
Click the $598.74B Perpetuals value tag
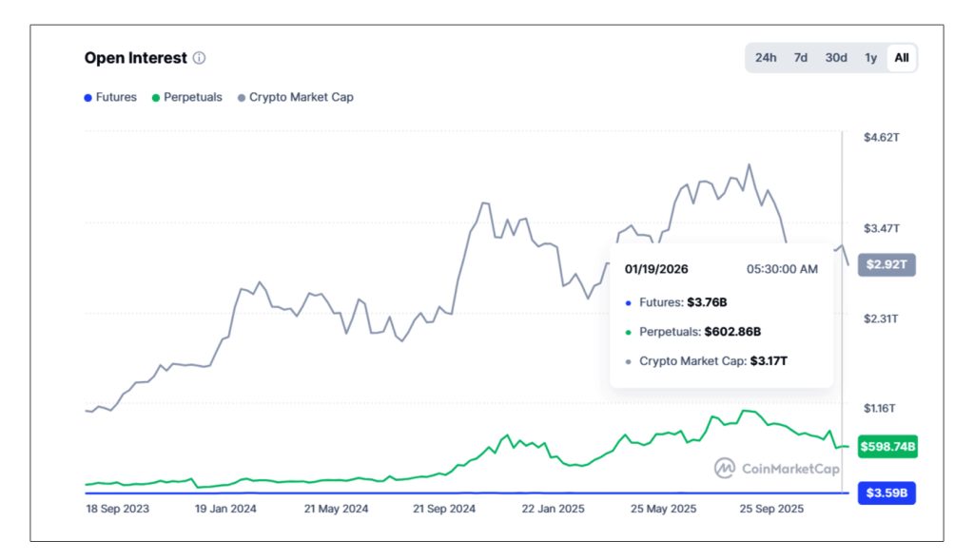point(888,445)
